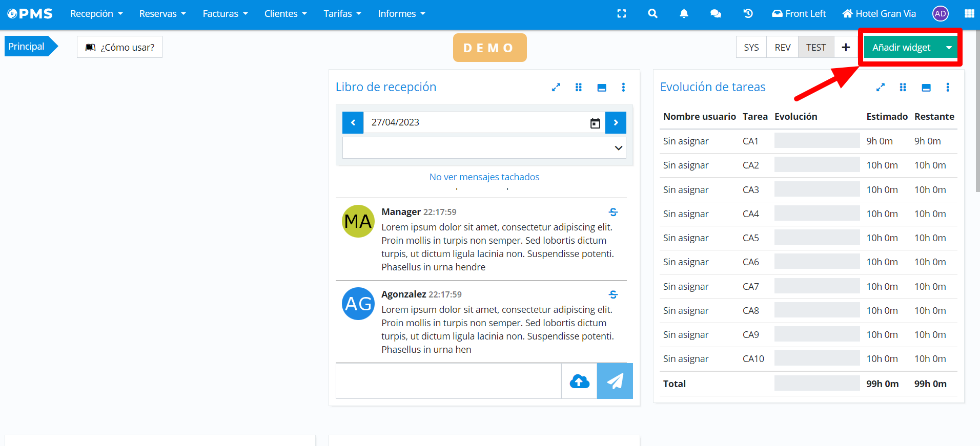980x446 pixels.
Task: Click the ¿Cómo usar? button
Action: pos(119,47)
